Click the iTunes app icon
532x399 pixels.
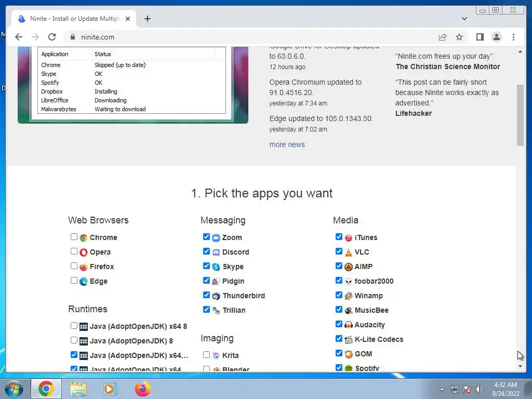pos(349,238)
